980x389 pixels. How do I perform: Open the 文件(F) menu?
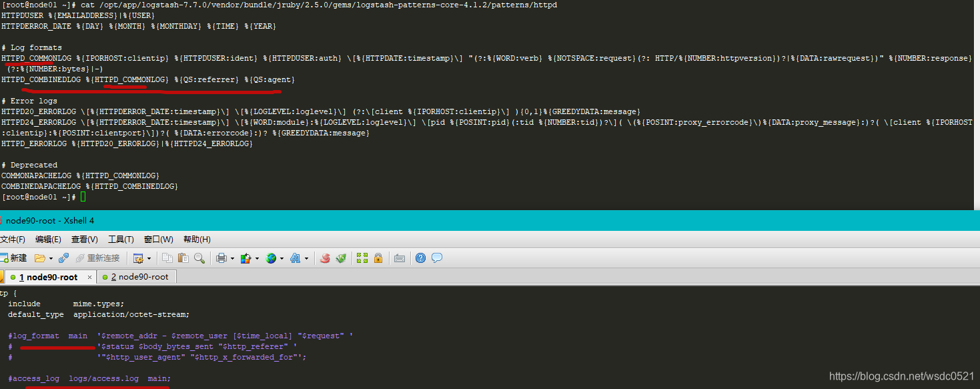click(13, 240)
